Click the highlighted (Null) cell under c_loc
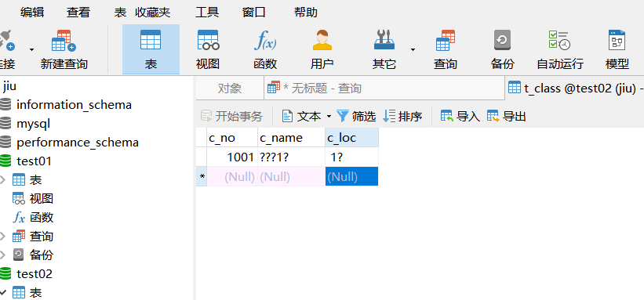 point(351,176)
